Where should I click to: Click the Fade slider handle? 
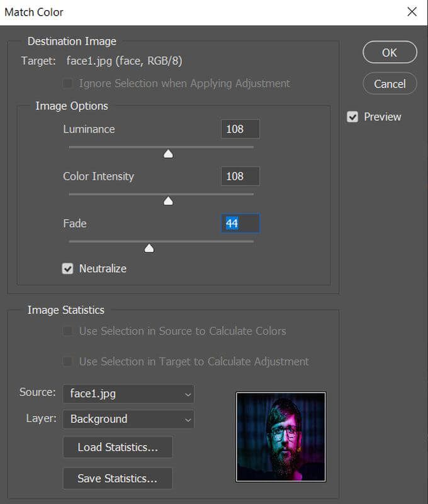pyautogui.click(x=149, y=249)
